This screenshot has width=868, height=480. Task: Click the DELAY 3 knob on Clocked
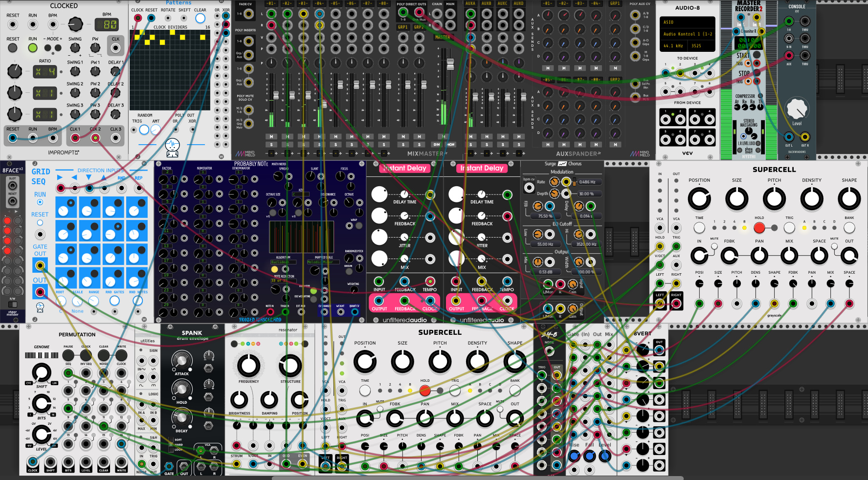[115, 114]
